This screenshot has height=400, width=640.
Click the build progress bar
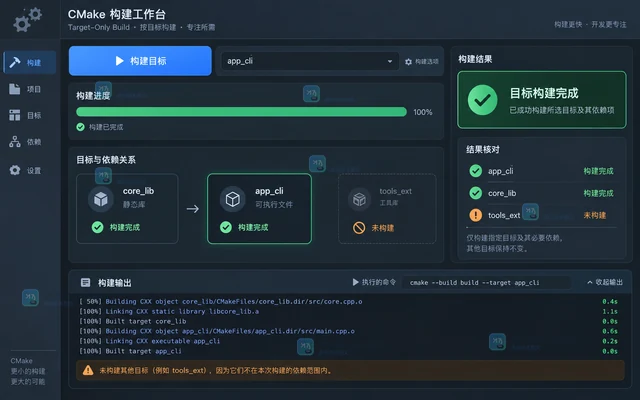[241, 112]
